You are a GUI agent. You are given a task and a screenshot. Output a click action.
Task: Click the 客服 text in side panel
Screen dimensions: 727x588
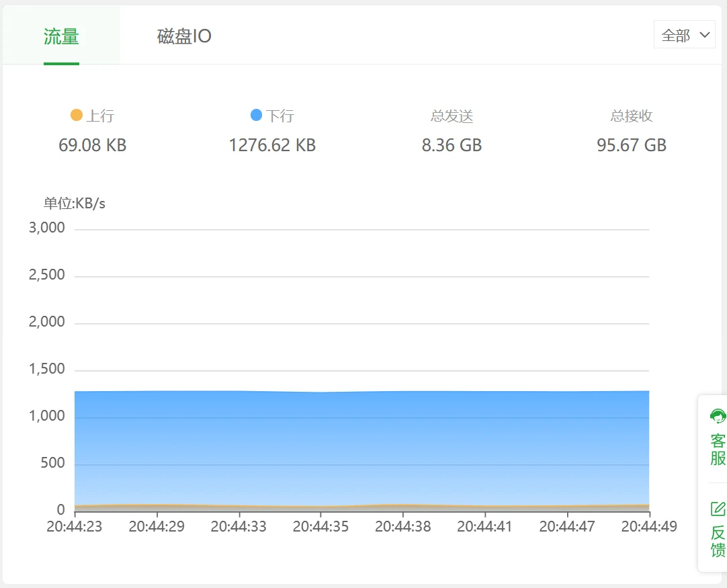(x=718, y=450)
